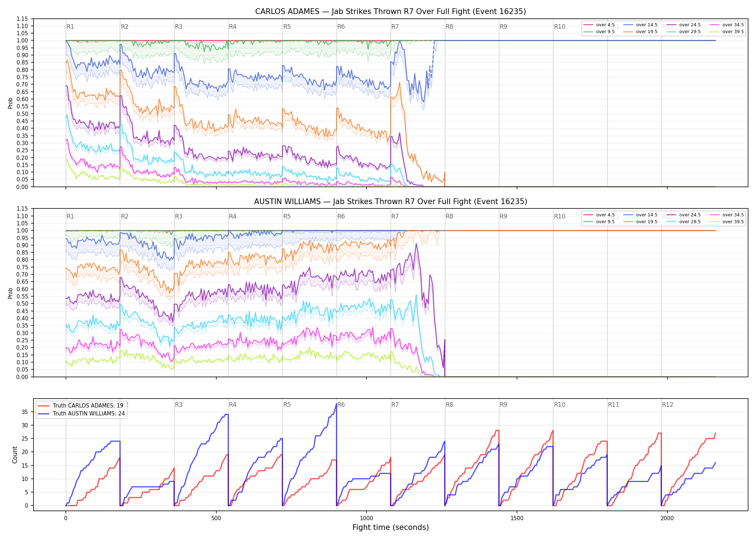Click the 'over 14.5' blue line swatch in the Adames legend

click(628, 25)
